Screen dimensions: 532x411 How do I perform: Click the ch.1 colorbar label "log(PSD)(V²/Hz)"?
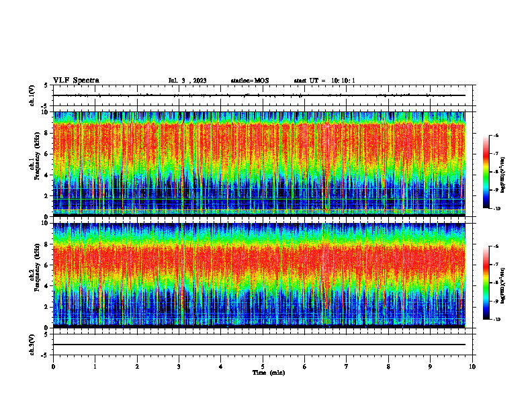point(503,175)
